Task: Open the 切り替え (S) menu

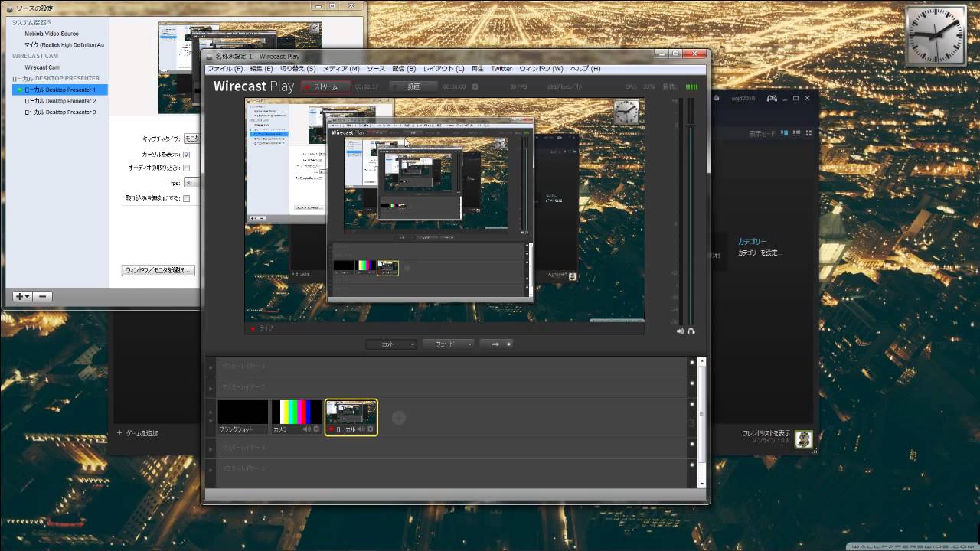Action: pos(298,69)
